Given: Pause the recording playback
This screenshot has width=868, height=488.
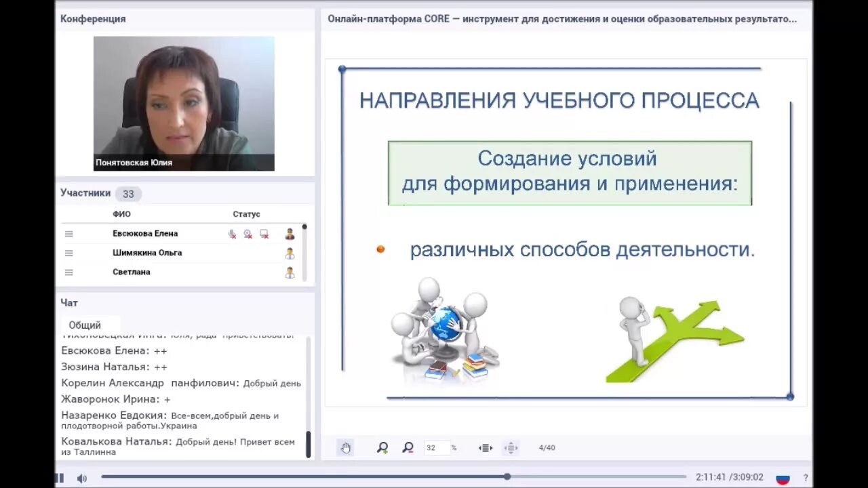Looking at the screenshot, I should click(60, 478).
